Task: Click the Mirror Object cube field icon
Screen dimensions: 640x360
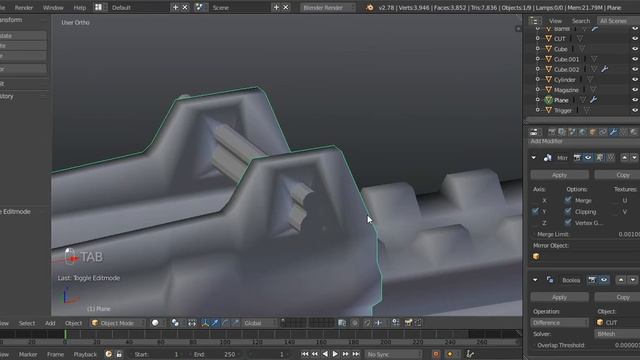Action: click(536, 256)
